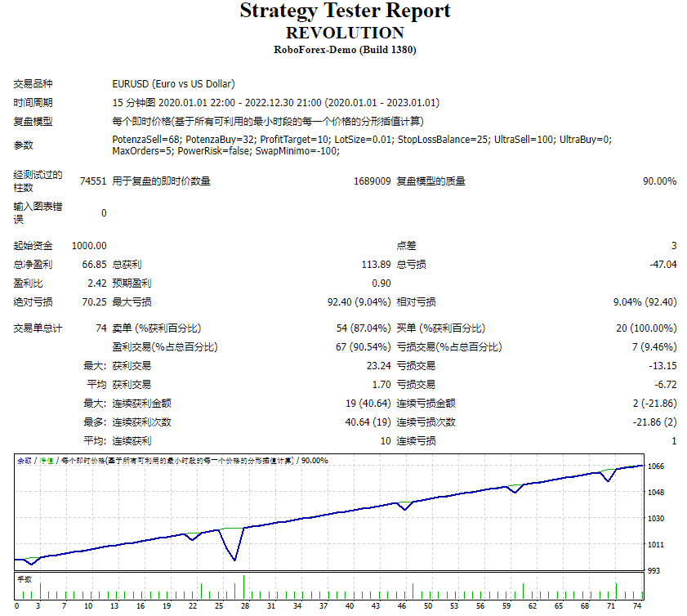Viewport: 687px width, 616px height.
Task: Click chart x-axis label '74'
Action: [637, 606]
